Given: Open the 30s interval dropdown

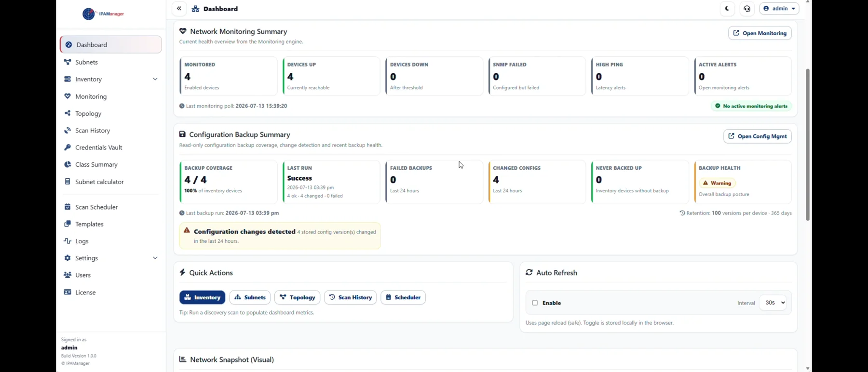Looking at the screenshot, I should (x=773, y=303).
